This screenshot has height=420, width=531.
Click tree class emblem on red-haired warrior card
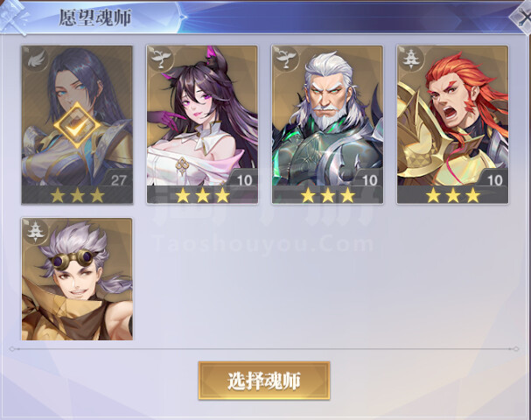click(411, 59)
